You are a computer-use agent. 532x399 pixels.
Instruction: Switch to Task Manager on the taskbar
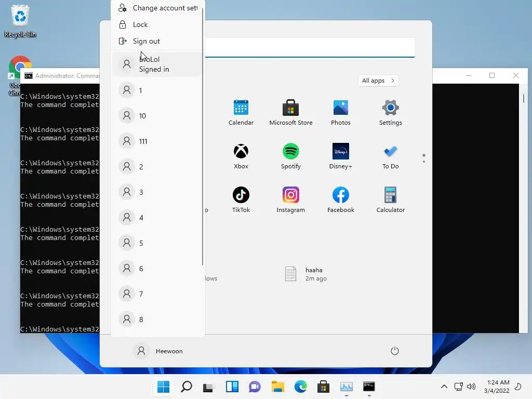[347, 387]
